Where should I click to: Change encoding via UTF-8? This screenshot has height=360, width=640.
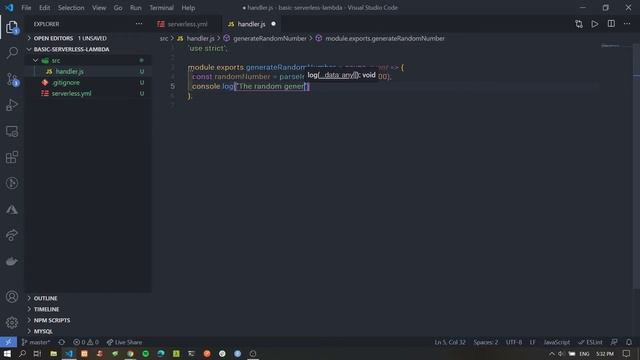point(514,342)
